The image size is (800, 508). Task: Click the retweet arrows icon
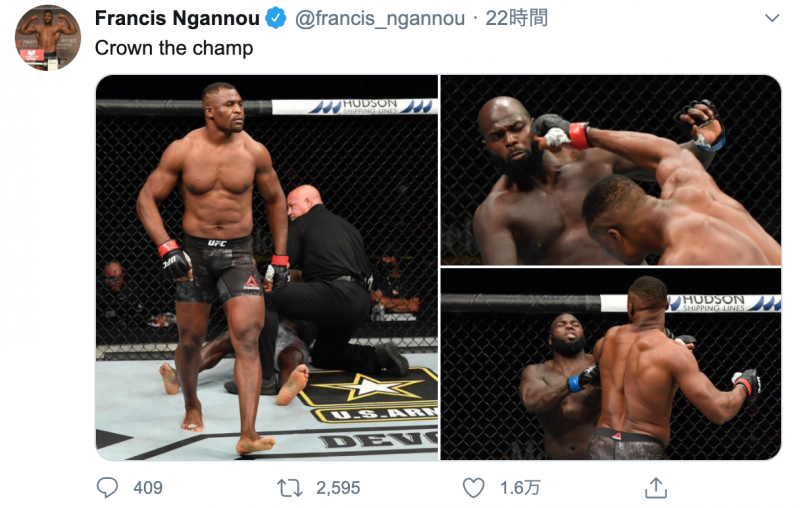(x=290, y=488)
